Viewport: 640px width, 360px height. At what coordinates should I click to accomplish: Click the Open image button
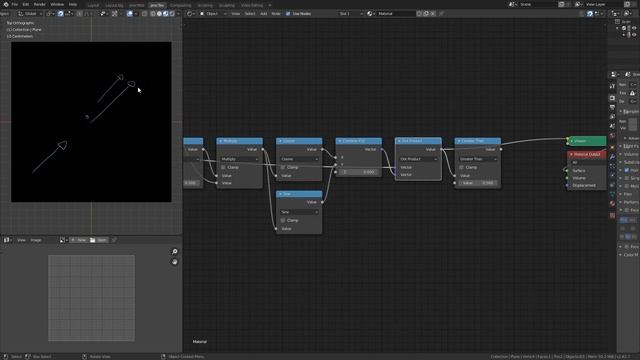click(x=99, y=240)
